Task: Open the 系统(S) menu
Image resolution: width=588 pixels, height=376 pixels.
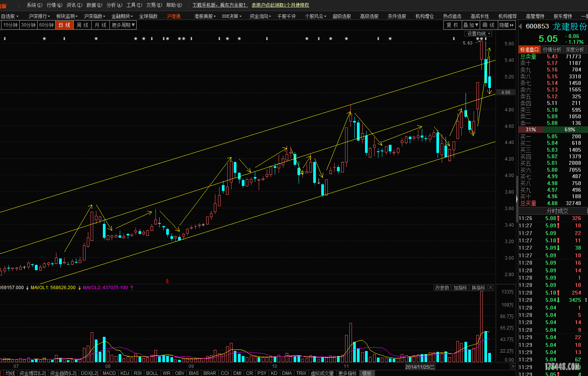Action: 34,5
